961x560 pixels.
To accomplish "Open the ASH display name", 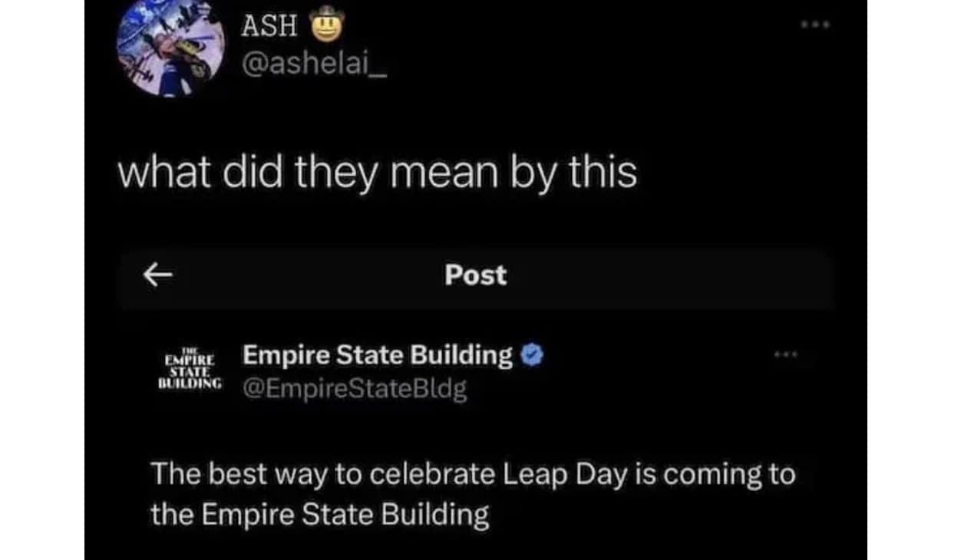I will 269,25.
